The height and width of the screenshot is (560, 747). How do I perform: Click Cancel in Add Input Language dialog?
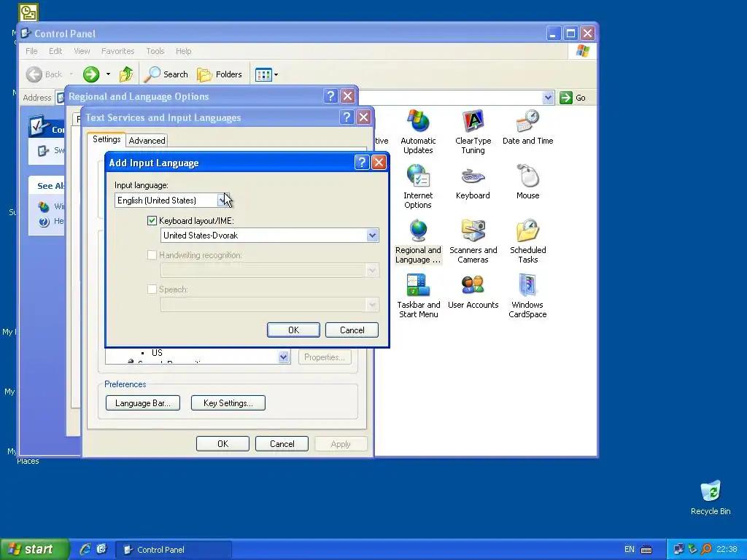click(352, 330)
